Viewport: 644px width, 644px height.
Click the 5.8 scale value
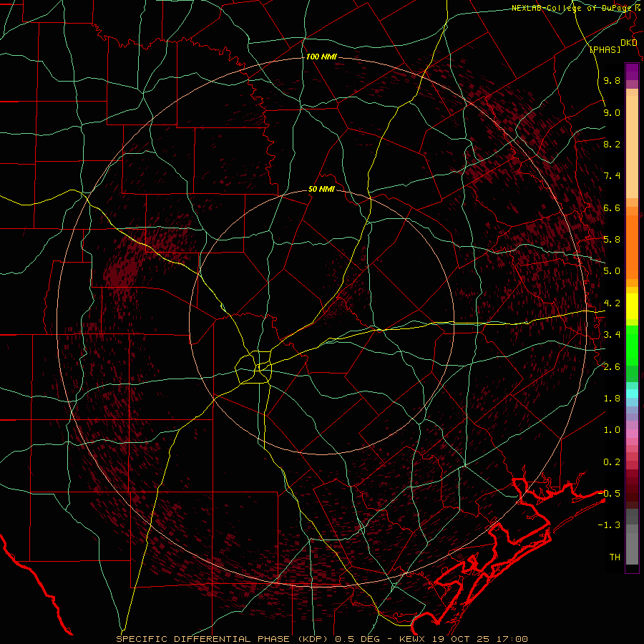coord(612,240)
